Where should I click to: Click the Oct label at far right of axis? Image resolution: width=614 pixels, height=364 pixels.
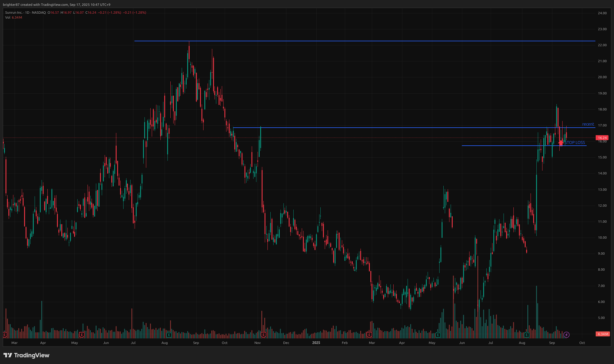click(x=582, y=343)
